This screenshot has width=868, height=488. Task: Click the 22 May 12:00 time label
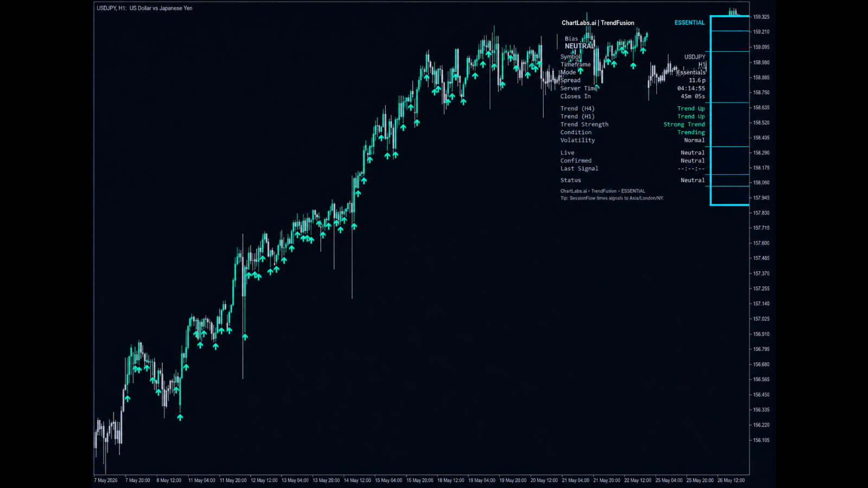click(638, 480)
